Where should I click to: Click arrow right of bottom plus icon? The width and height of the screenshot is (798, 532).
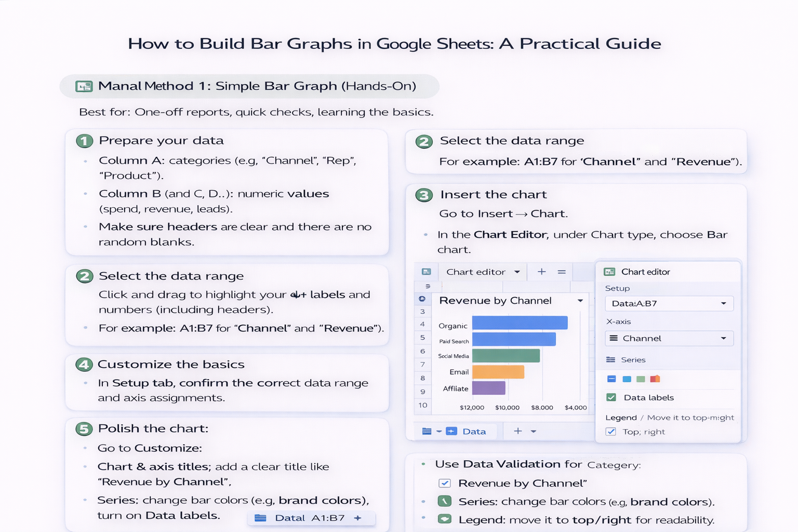click(533, 431)
